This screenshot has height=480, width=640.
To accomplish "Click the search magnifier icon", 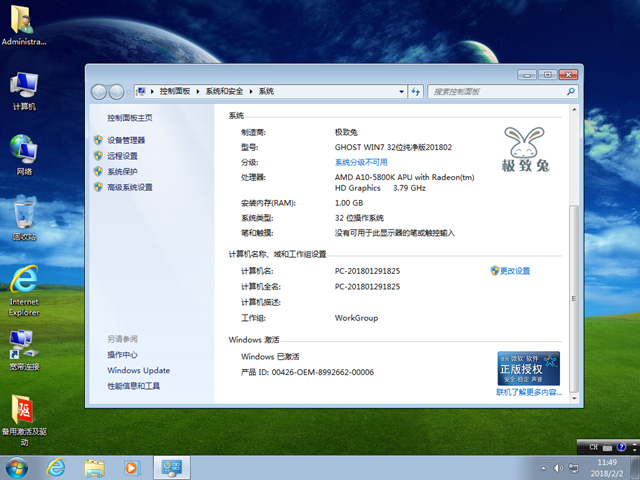I will (571, 91).
